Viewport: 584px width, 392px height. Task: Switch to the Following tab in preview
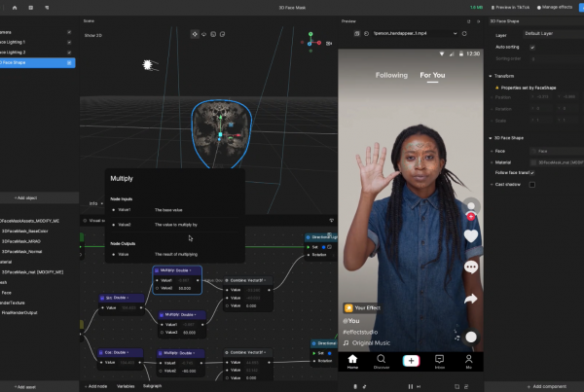pos(391,75)
